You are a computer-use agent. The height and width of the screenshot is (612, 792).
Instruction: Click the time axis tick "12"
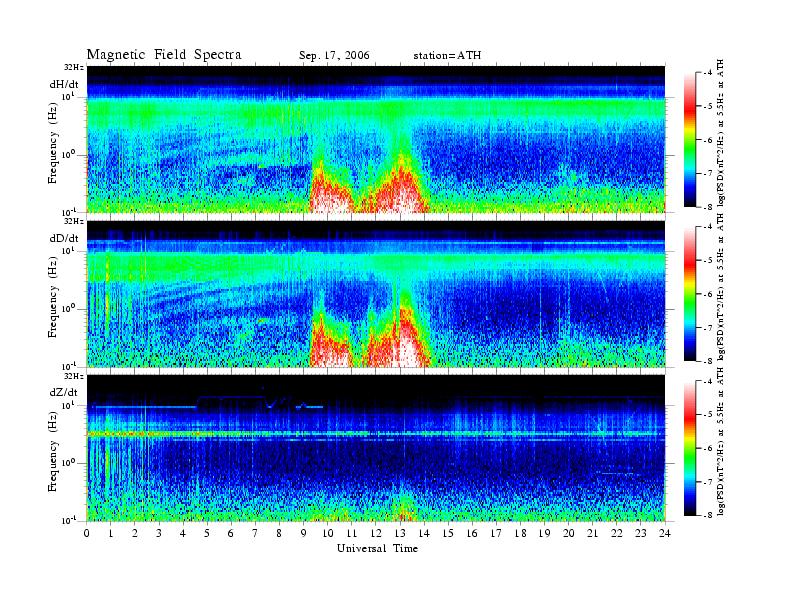point(376,533)
